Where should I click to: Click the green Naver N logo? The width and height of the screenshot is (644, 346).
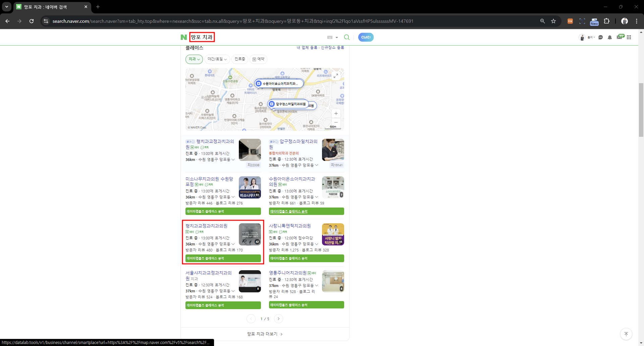183,37
